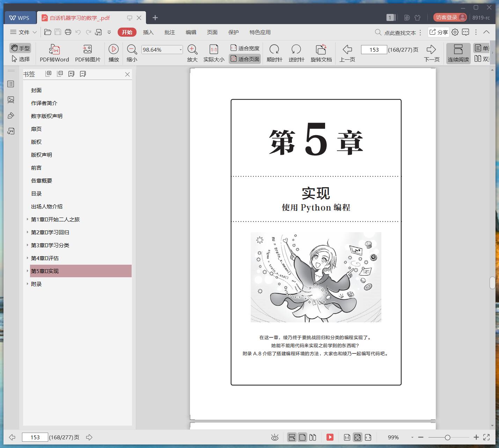Click the 缩小 zoom out magnifier
The height and width of the screenshot is (448, 499).
[x=132, y=49]
